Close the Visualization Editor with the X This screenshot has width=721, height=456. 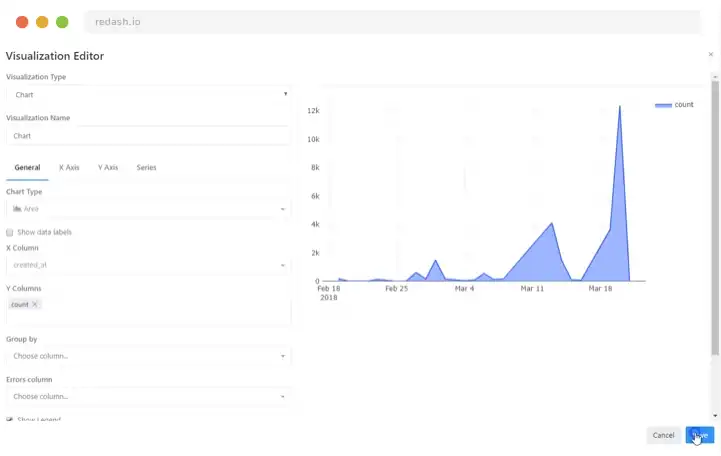711,55
